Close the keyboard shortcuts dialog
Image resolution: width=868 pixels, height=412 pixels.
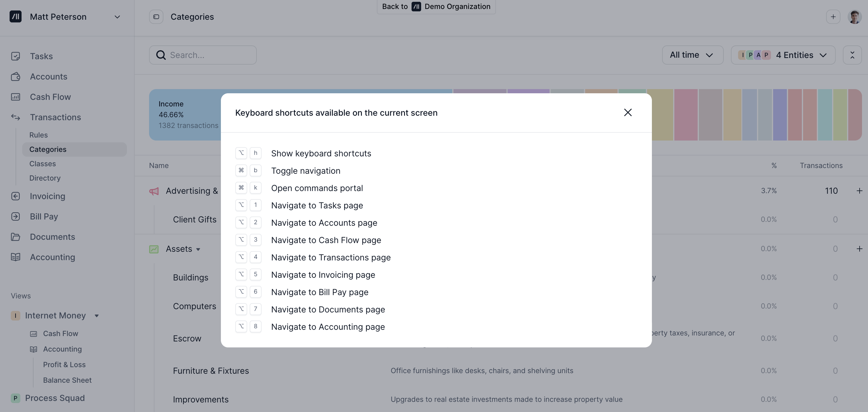tap(627, 112)
